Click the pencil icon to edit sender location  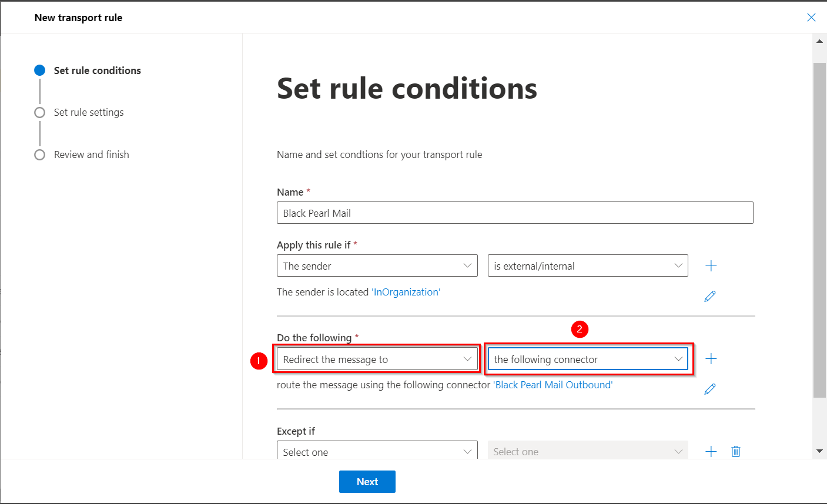(x=710, y=296)
